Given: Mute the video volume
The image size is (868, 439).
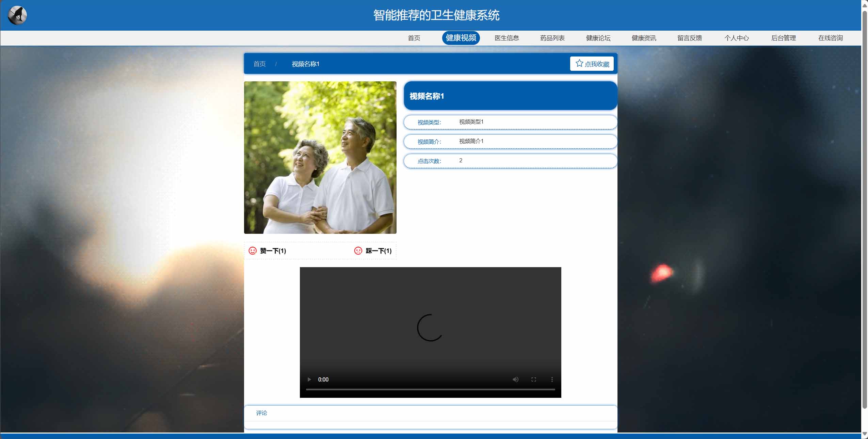Looking at the screenshot, I should (515, 379).
